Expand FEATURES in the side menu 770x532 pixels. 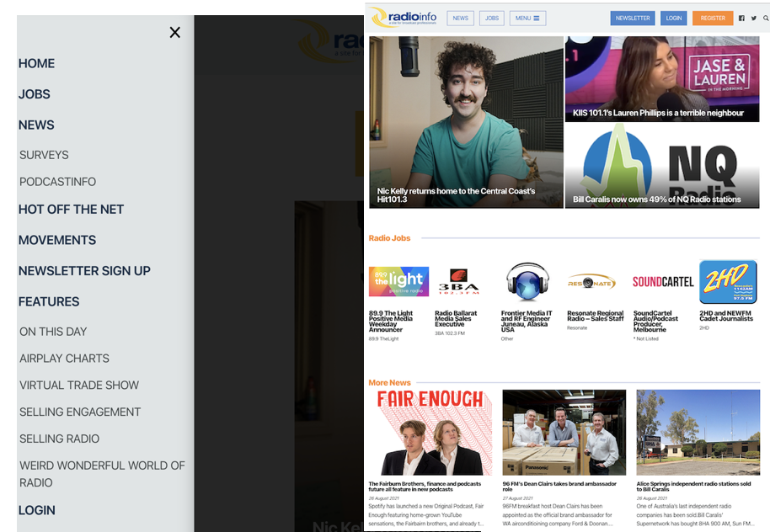coord(49,301)
